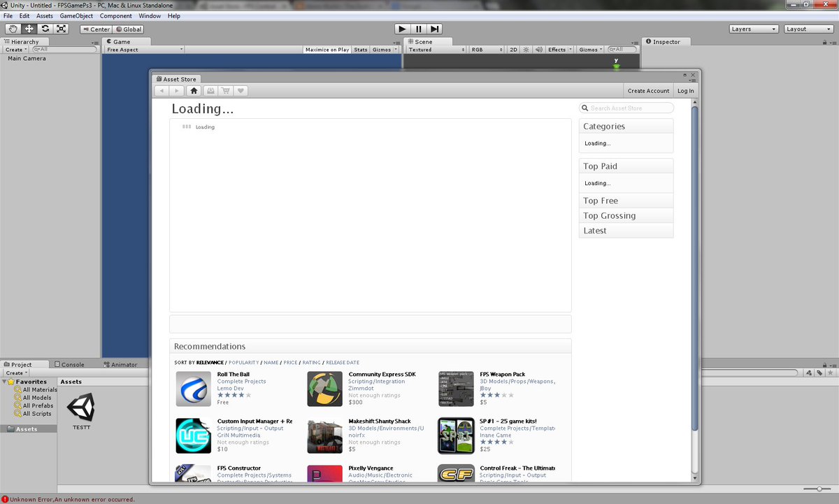Open Textured draw mode dropdown

[436, 50]
